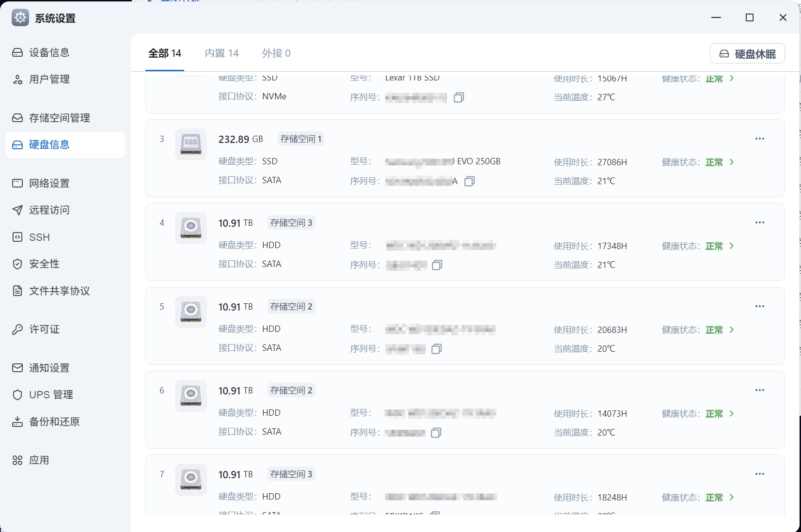Click the HDD drive icon for disk 5
Viewport: 801px width, 532px height.
[191, 312]
